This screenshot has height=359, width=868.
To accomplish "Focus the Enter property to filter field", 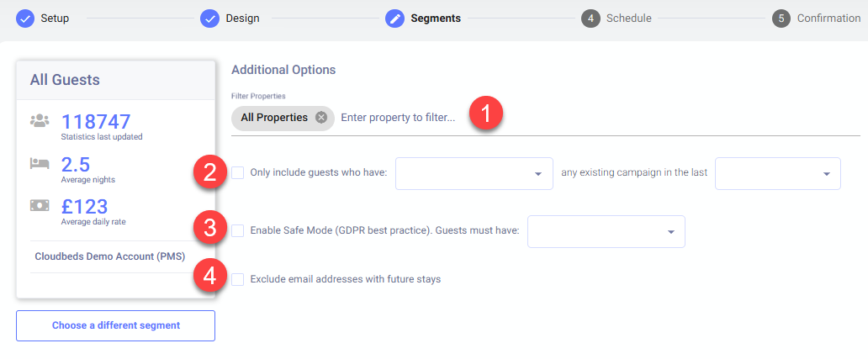I will pos(398,118).
